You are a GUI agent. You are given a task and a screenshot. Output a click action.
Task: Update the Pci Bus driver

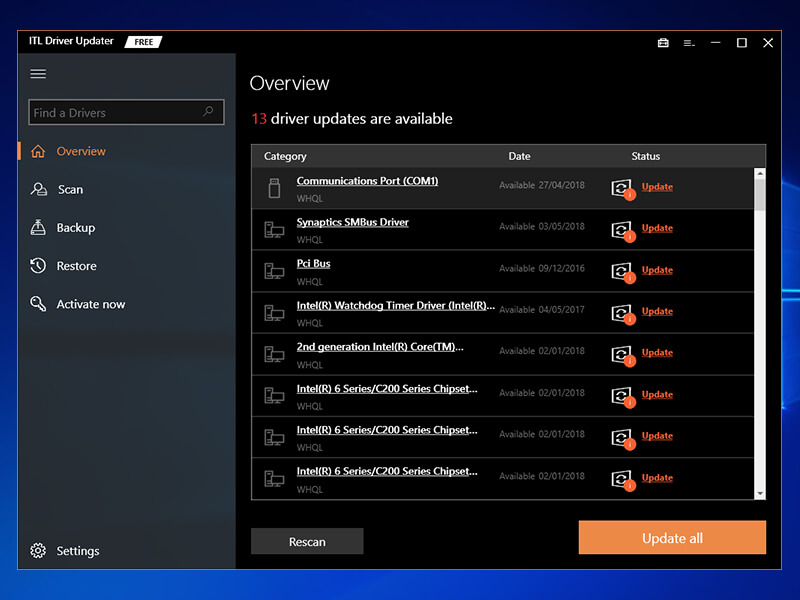pyautogui.click(x=657, y=270)
